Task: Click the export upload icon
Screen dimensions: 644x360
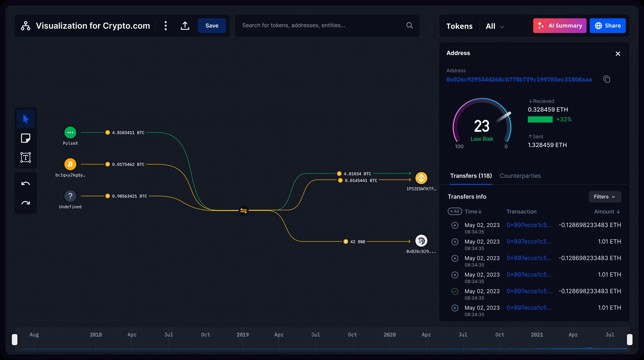Action: (185, 26)
